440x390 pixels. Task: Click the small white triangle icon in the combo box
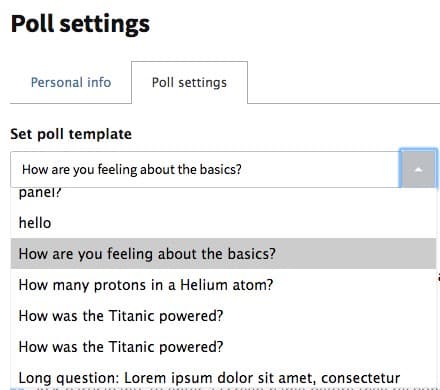[x=418, y=170]
